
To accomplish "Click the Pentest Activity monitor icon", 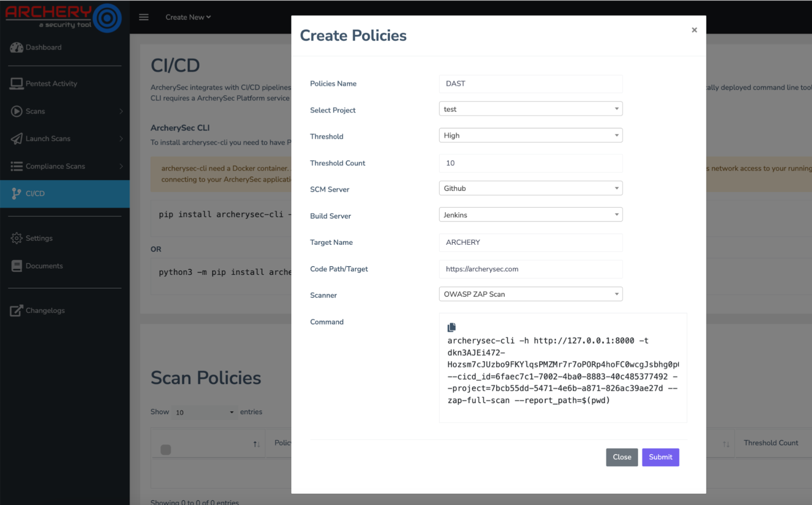I will click(x=17, y=83).
